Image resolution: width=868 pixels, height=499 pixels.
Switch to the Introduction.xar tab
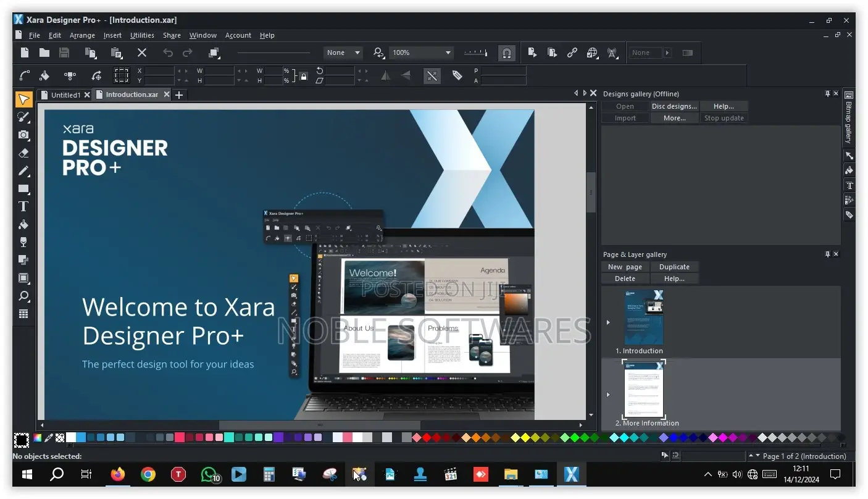coord(131,94)
